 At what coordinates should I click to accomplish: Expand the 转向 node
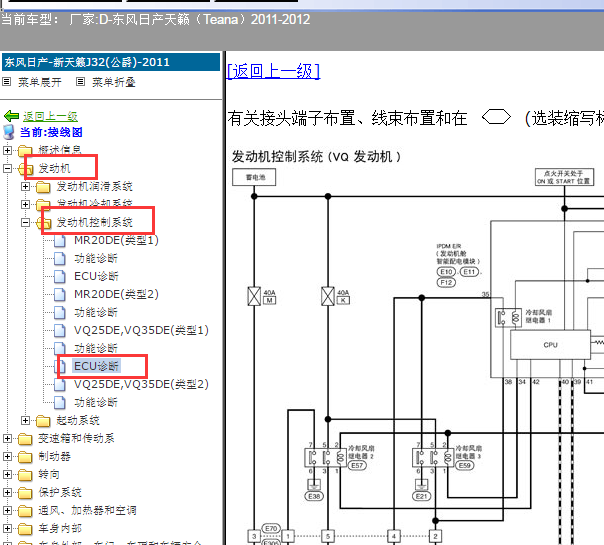[x=7, y=475]
